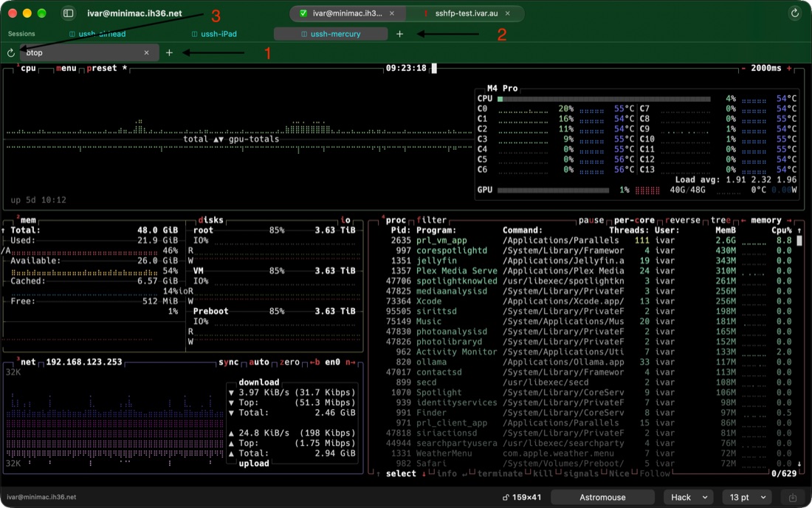Open the ivar@minimac.ih3... window tab
The width and height of the screenshot is (812, 508).
click(347, 13)
